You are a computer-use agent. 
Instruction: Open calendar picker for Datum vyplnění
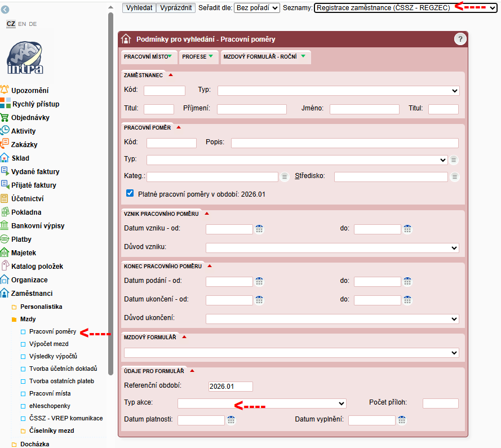click(402, 420)
